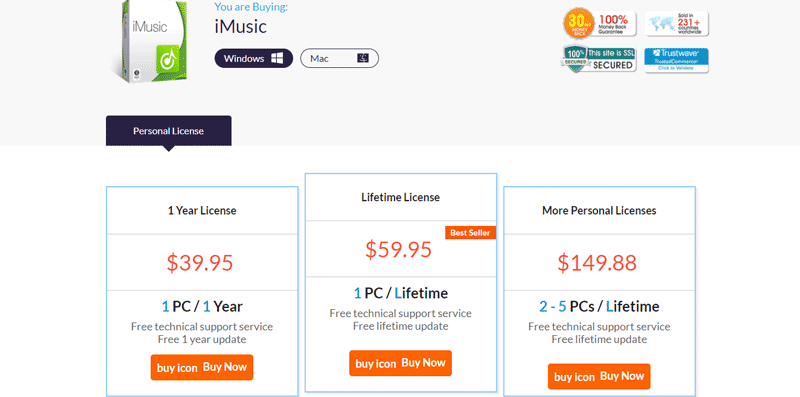The image size is (800, 397).
Task: Click the $59.95 lifetime price
Action: click(398, 249)
